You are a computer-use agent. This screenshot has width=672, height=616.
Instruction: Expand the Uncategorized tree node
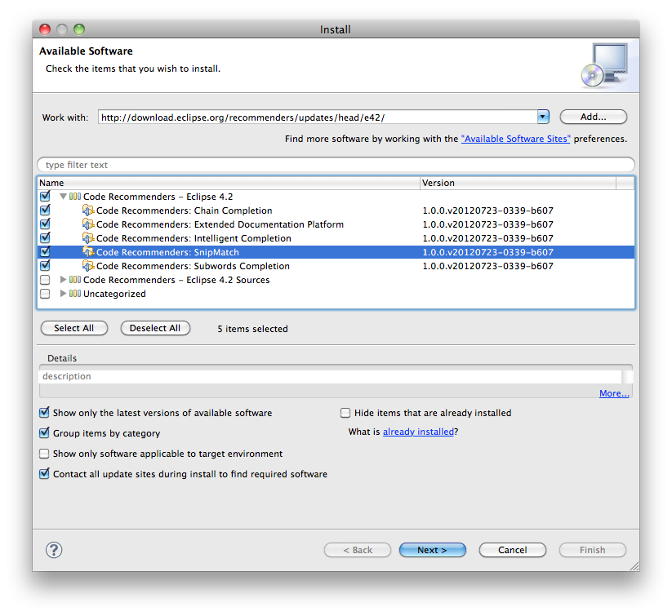tap(63, 294)
